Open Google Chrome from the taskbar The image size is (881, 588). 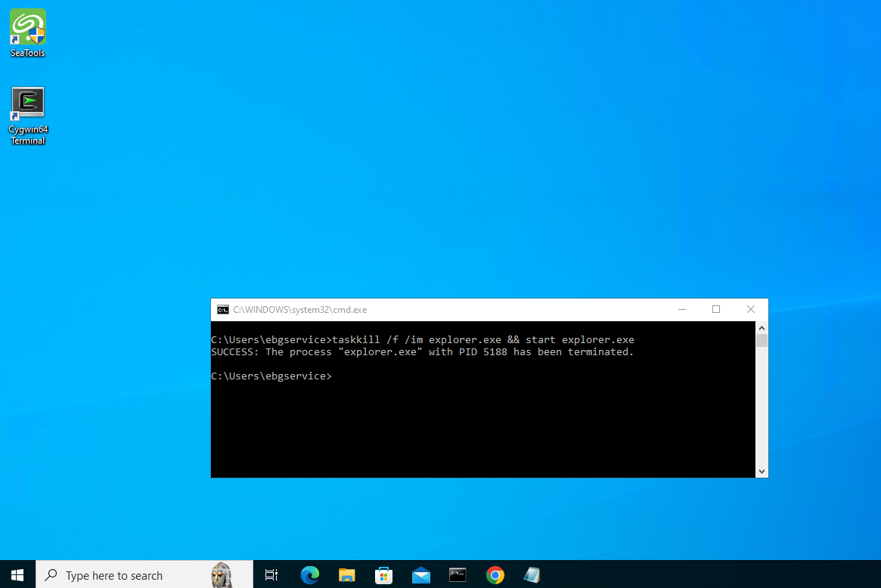[495, 575]
